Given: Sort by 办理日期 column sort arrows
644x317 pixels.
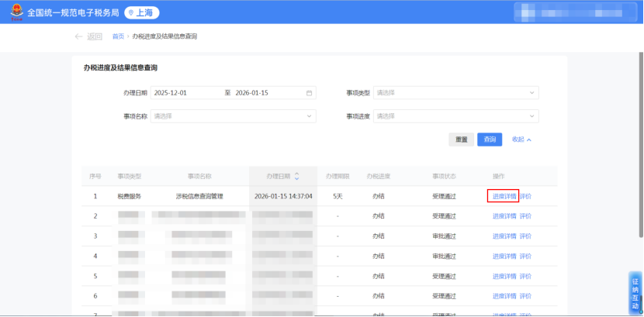Looking at the screenshot, I should 296,176.
